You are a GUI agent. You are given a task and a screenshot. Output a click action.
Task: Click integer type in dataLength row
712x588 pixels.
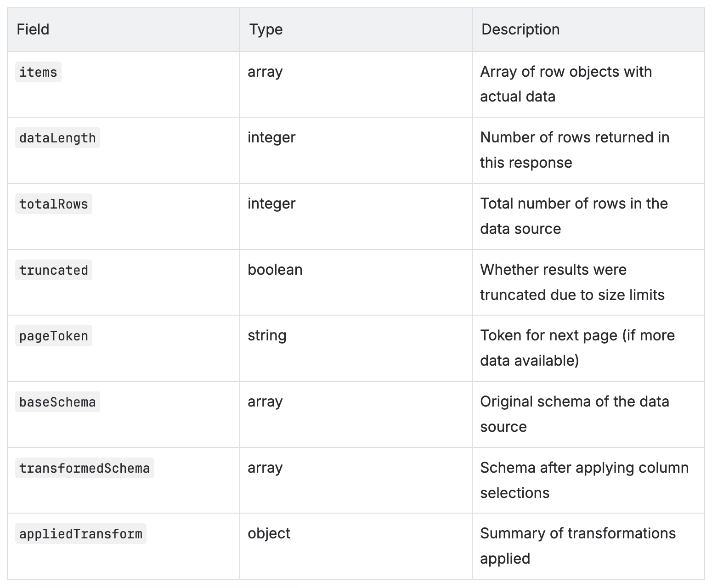[x=271, y=137]
